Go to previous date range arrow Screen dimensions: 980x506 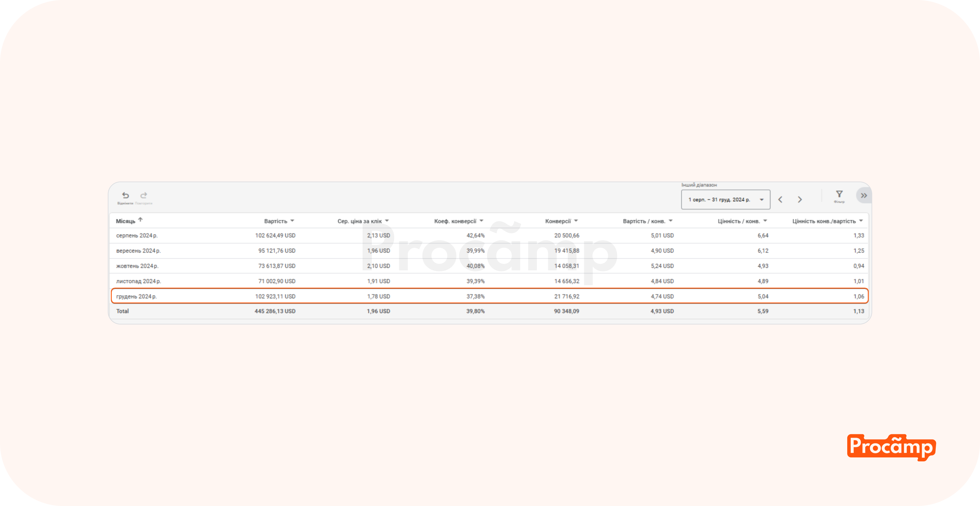pos(780,199)
